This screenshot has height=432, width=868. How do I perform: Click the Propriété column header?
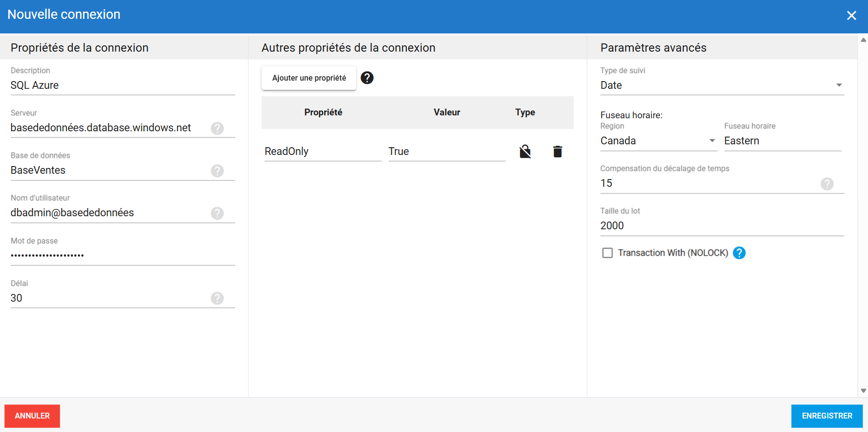pos(323,112)
